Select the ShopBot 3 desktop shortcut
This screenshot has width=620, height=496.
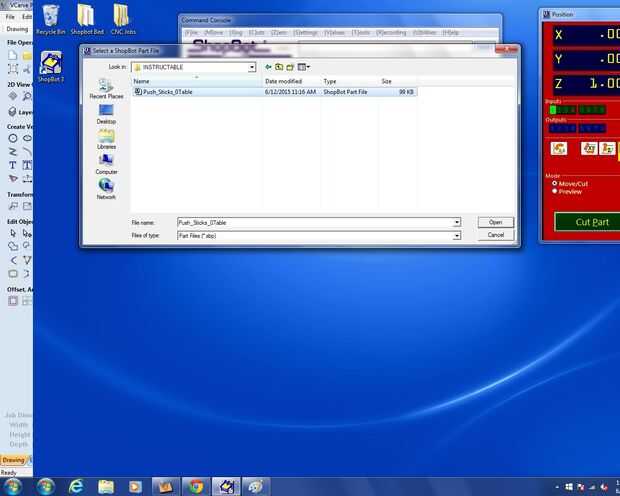[51, 66]
